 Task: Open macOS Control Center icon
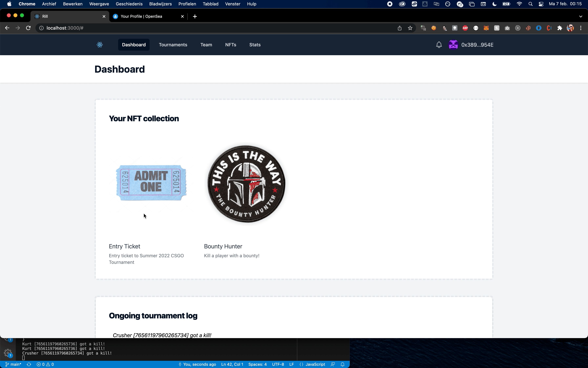point(541,4)
